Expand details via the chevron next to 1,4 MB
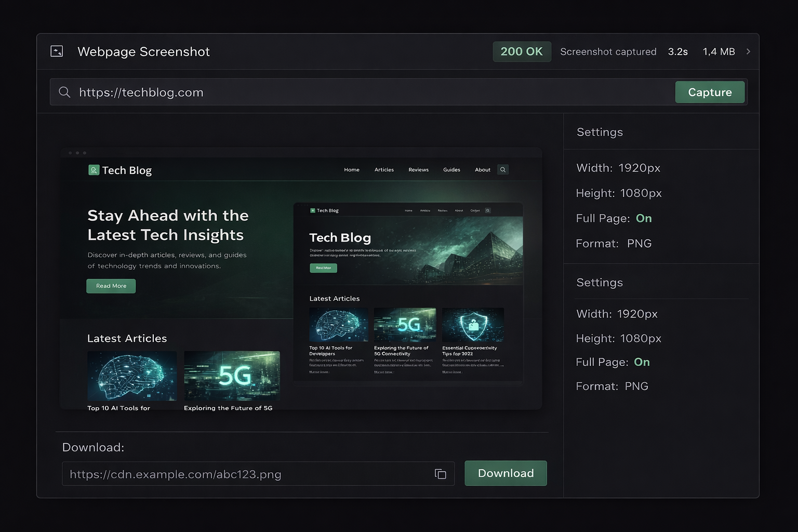This screenshot has width=798, height=532. tap(748, 51)
